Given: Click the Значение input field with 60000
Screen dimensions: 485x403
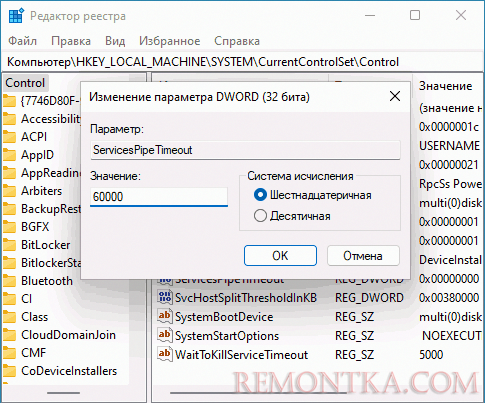Looking at the screenshot, I should coord(159,197).
